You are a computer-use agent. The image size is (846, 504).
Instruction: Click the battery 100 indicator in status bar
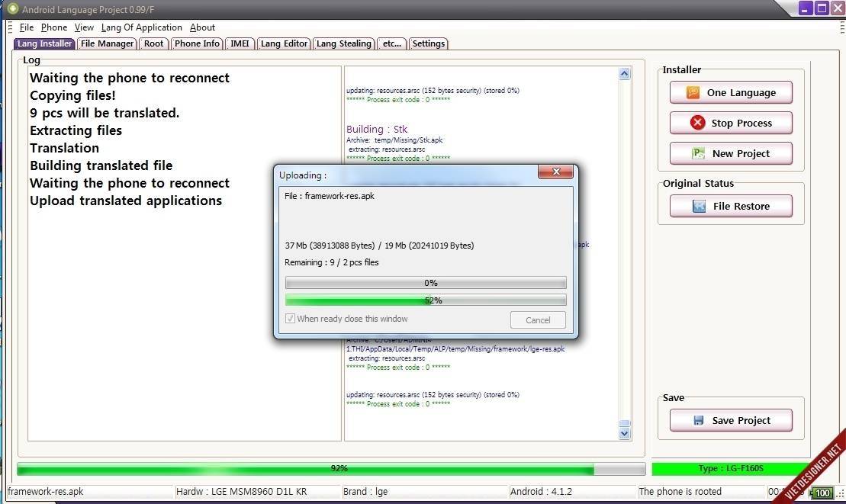(822, 493)
